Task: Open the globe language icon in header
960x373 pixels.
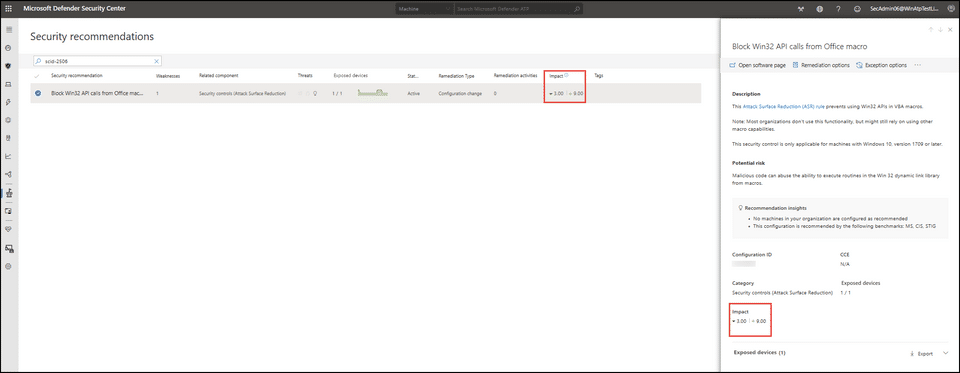Action: click(819, 9)
